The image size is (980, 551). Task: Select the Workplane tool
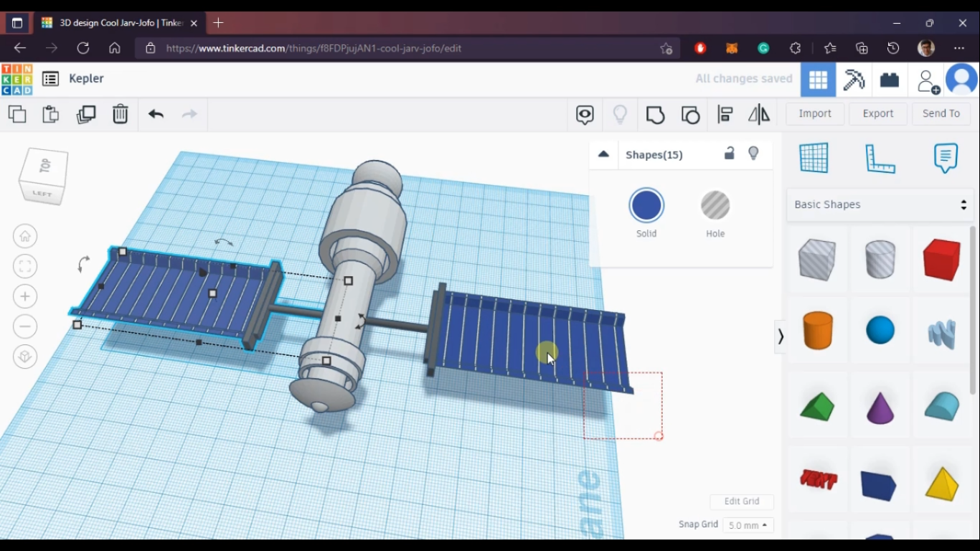click(x=814, y=158)
